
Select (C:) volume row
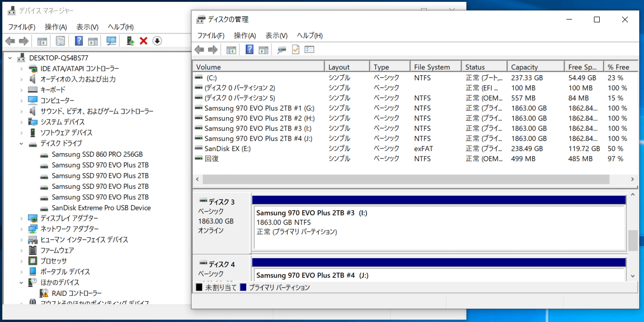415,78
